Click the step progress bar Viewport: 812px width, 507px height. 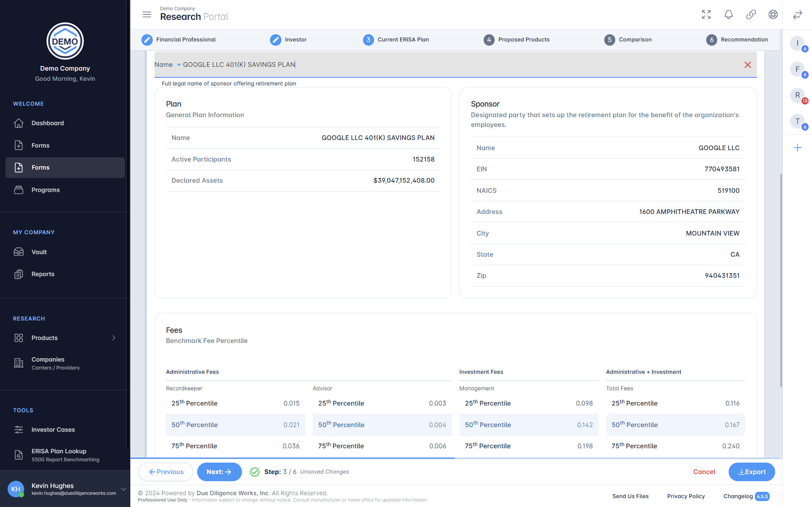pyautogui.click(x=454, y=458)
